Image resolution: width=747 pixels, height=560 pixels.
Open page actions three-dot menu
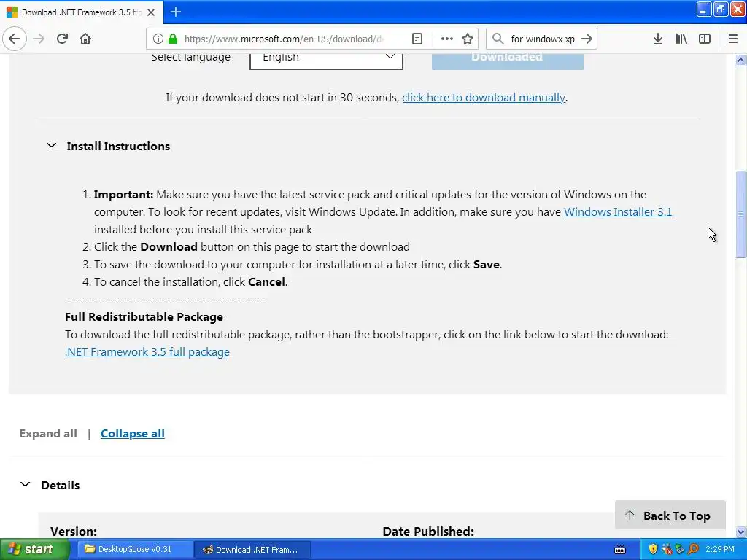coord(447,39)
